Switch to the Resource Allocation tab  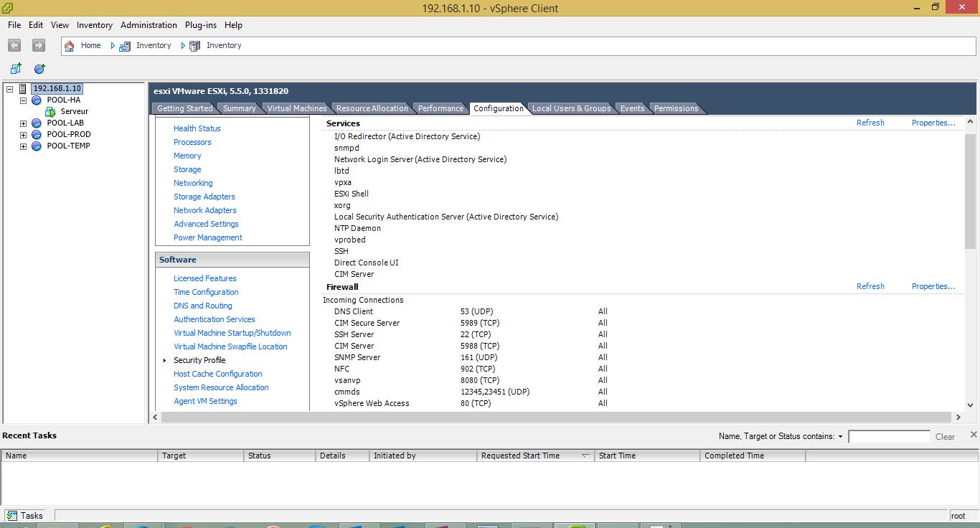pyautogui.click(x=372, y=108)
